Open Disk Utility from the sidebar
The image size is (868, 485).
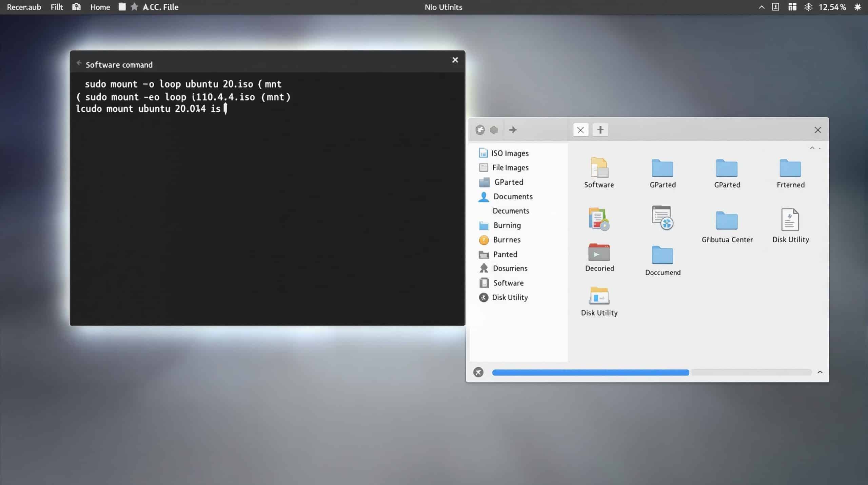click(510, 297)
